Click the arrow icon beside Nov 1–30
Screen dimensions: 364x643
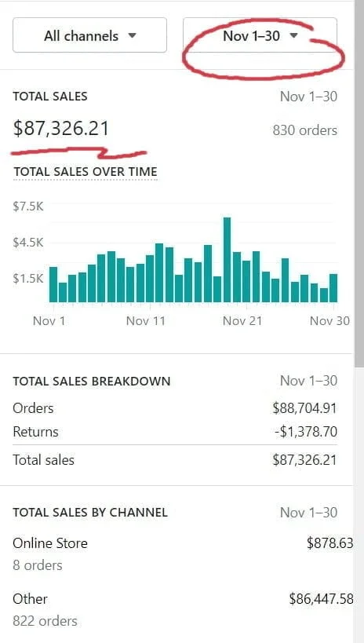[293, 35]
